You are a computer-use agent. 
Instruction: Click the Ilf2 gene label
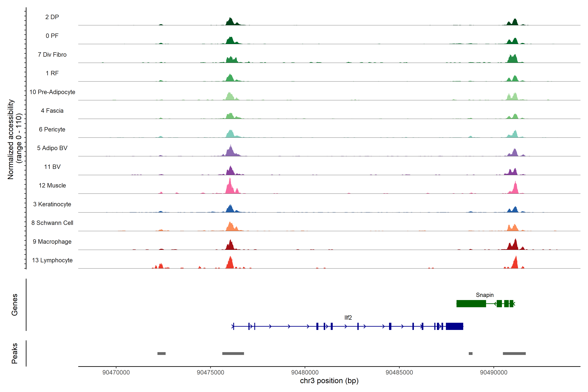[348, 318]
